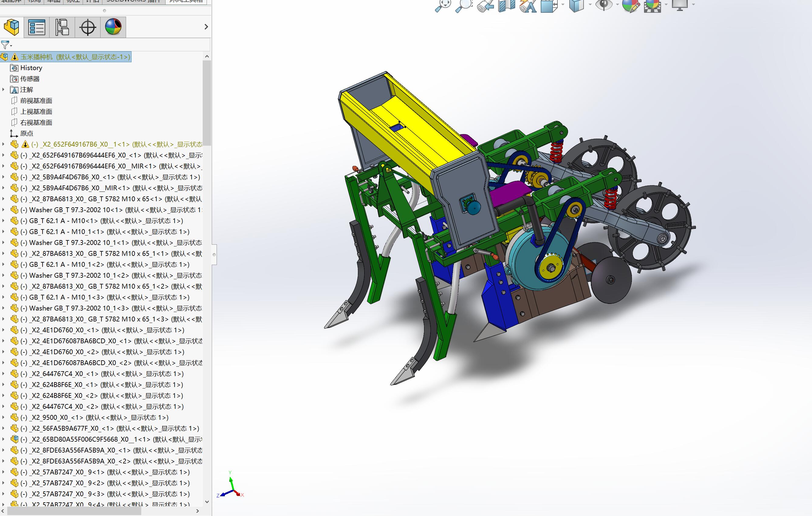Click the feature tree vertical scrollbar
The image size is (812, 516).
pyautogui.click(x=207, y=103)
